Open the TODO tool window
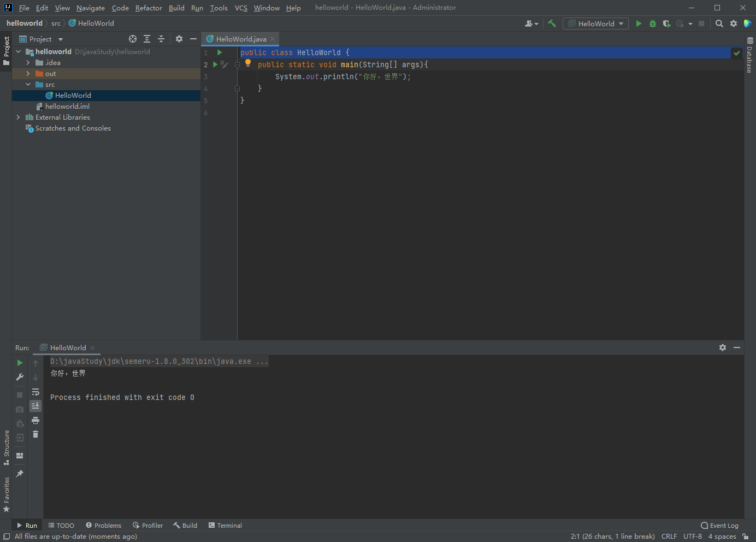This screenshot has width=756, height=542. coord(61,526)
